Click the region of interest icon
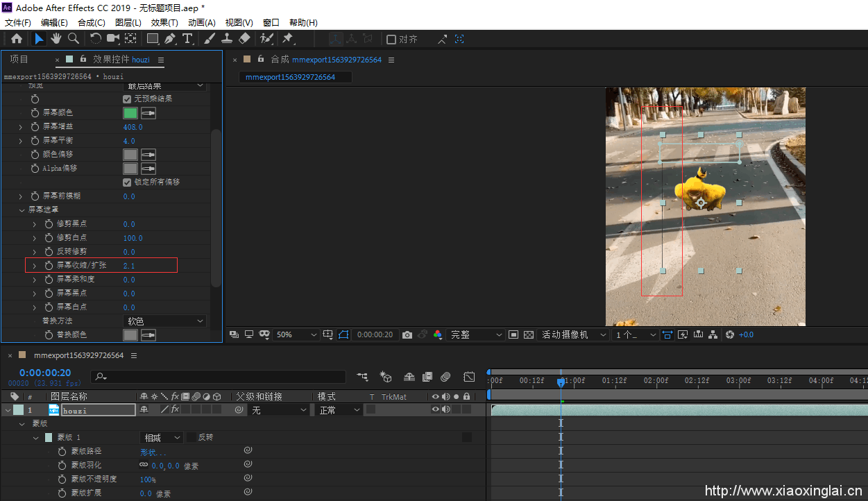 pos(513,334)
